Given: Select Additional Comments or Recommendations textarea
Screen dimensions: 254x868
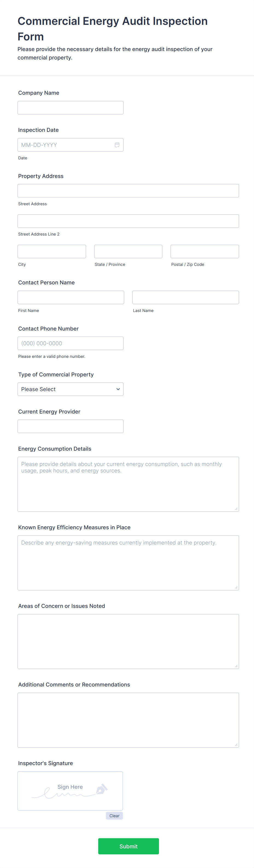Looking at the screenshot, I should (x=128, y=720).
